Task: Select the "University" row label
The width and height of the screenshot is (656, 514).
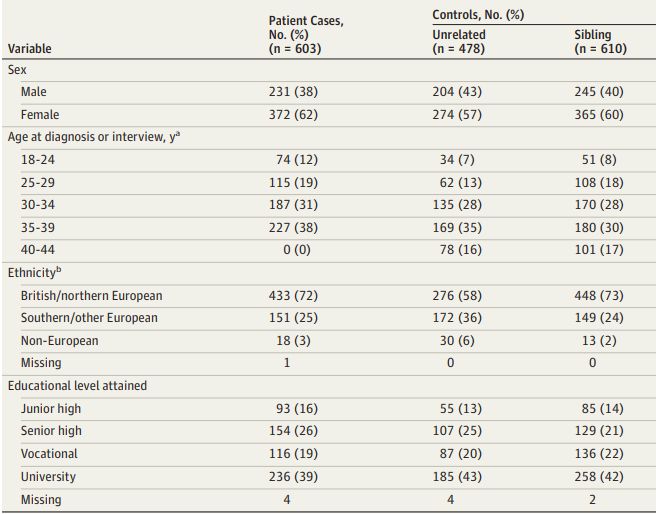Action: click(x=48, y=477)
